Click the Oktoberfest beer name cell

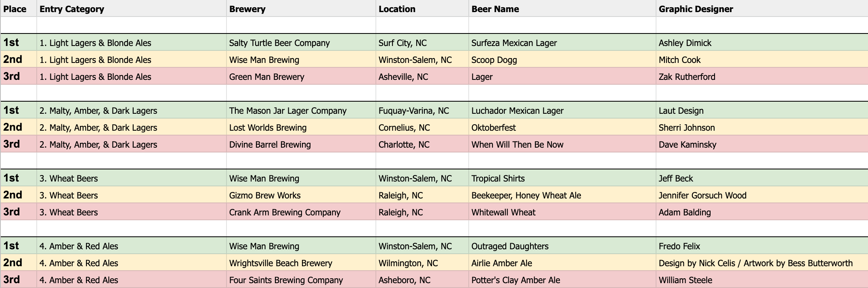562,127
